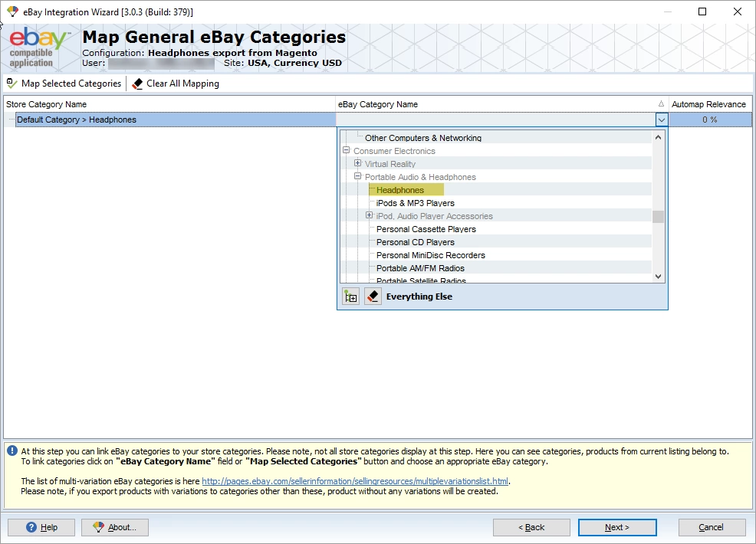756x544 pixels.
Task: Close the eBay Integration Wizard window
Action: 737,11
